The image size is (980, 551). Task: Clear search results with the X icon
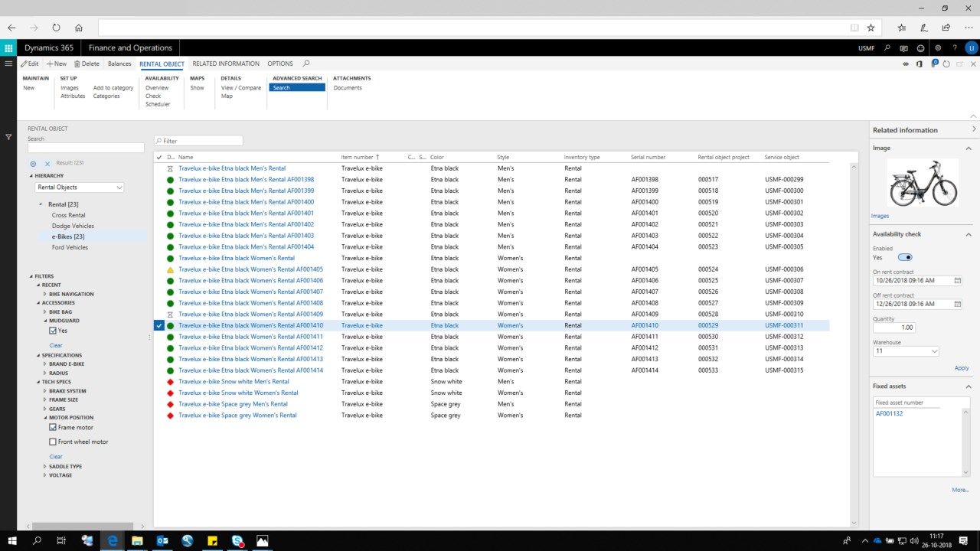click(47, 164)
